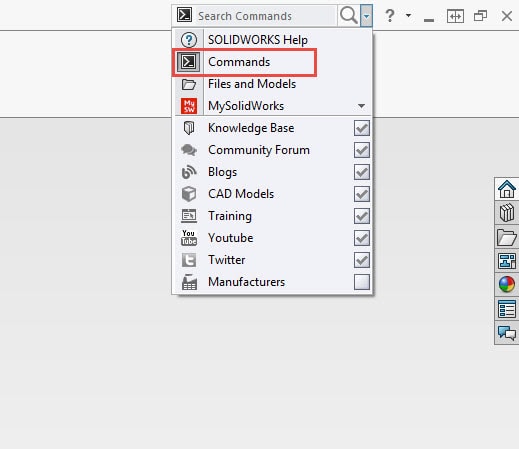Viewport: 519px width, 449px height.
Task: Uncheck the Knowledge Base checkbox
Action: (x=362, y=128)
